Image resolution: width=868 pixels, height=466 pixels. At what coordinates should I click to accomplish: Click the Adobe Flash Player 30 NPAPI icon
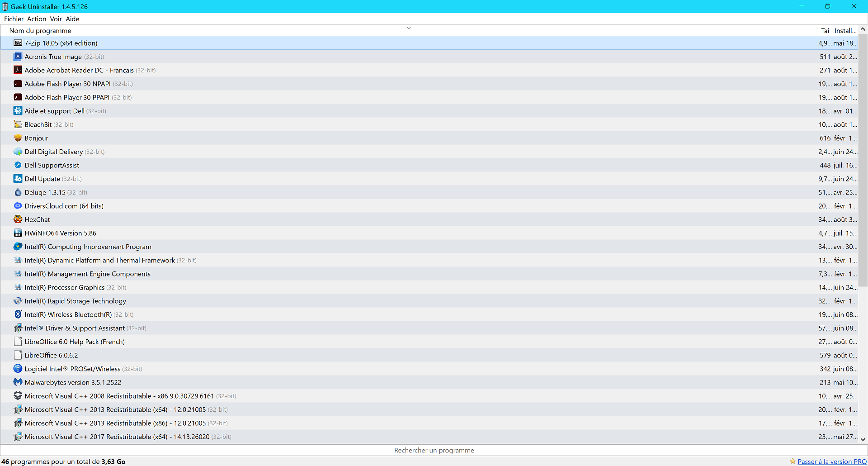pos(18,84)
